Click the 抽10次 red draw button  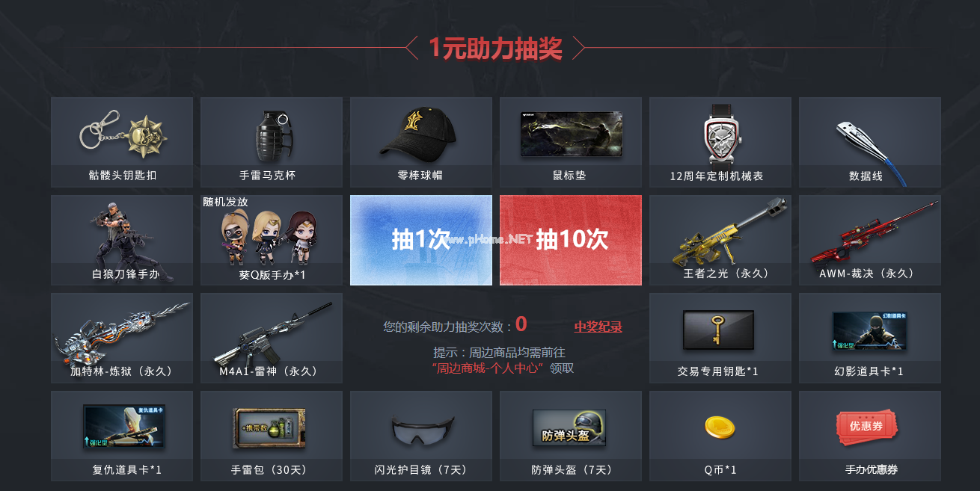point(571,240)
